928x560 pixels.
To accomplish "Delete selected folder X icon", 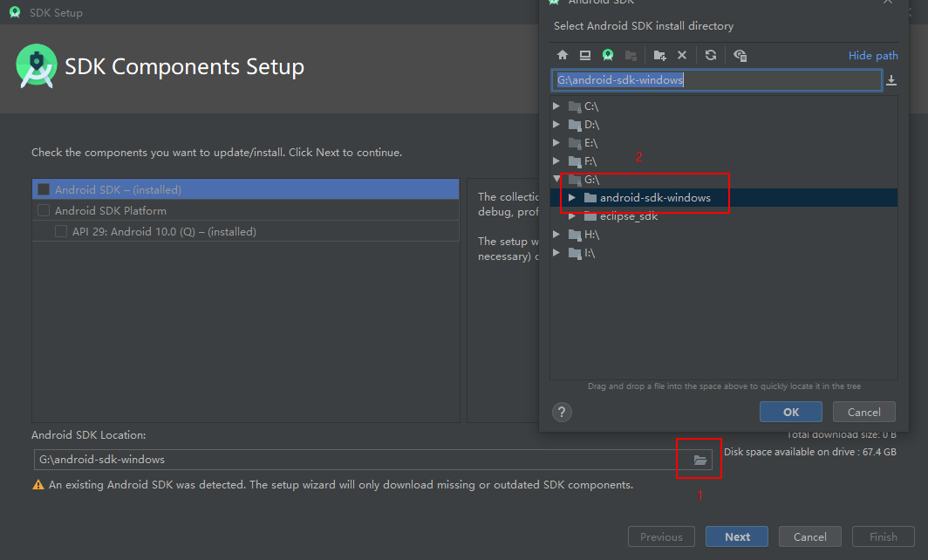I will tap(682, 55).
